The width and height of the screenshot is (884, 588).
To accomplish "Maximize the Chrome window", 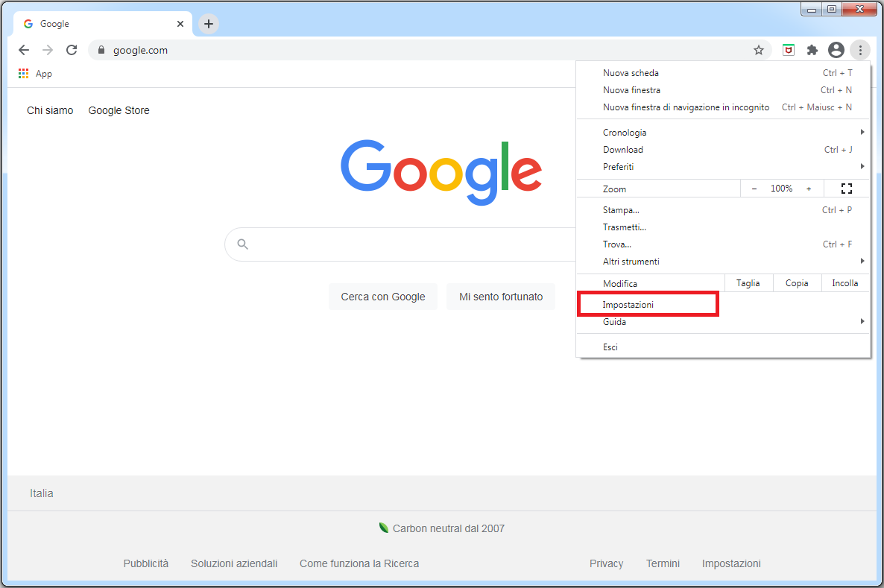I will pyautogui.click(x=832, y=9).
